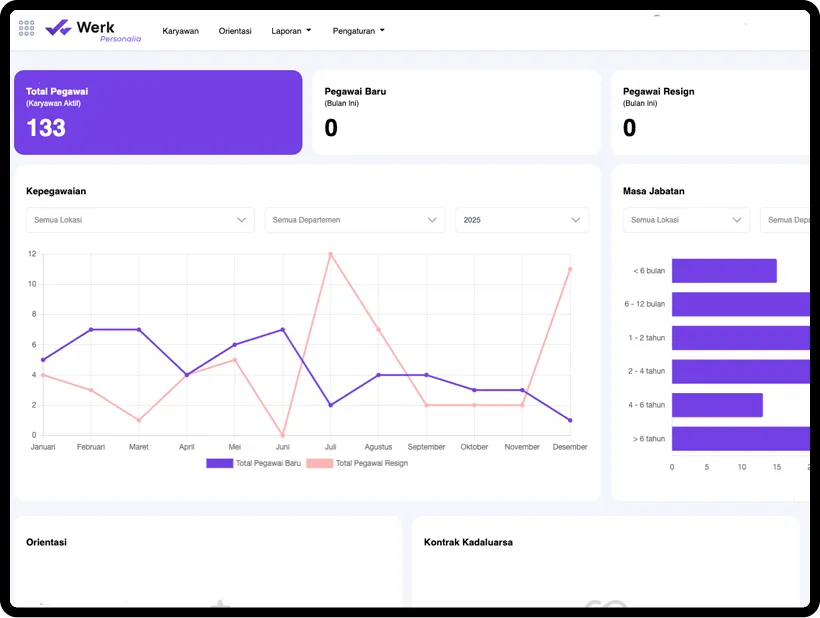Click the Juli peak on the resign line
820x618 pixels.
[330, 254]
